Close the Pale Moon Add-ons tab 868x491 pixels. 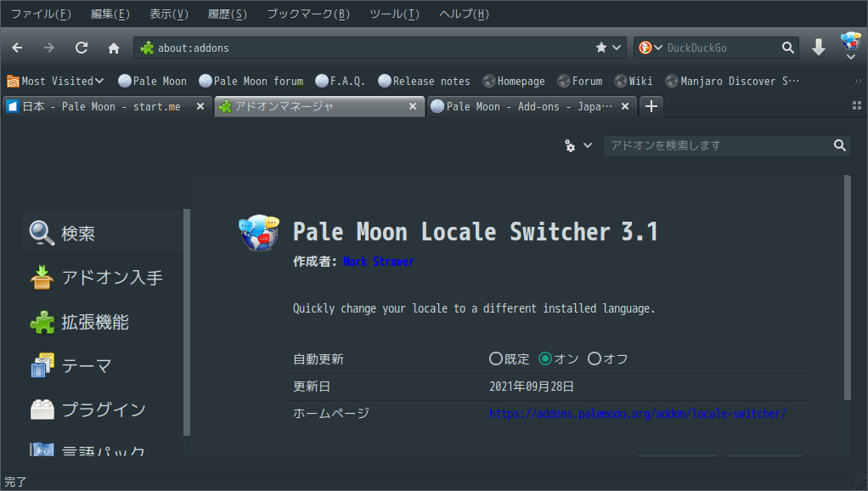[x=625, y=106]
